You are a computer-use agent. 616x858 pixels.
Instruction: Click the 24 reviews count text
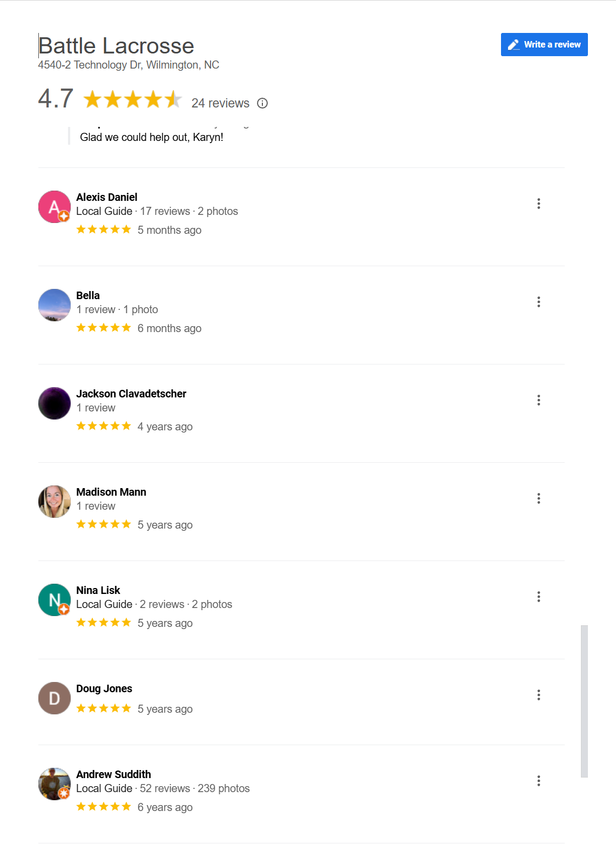(x=220, y=103)
